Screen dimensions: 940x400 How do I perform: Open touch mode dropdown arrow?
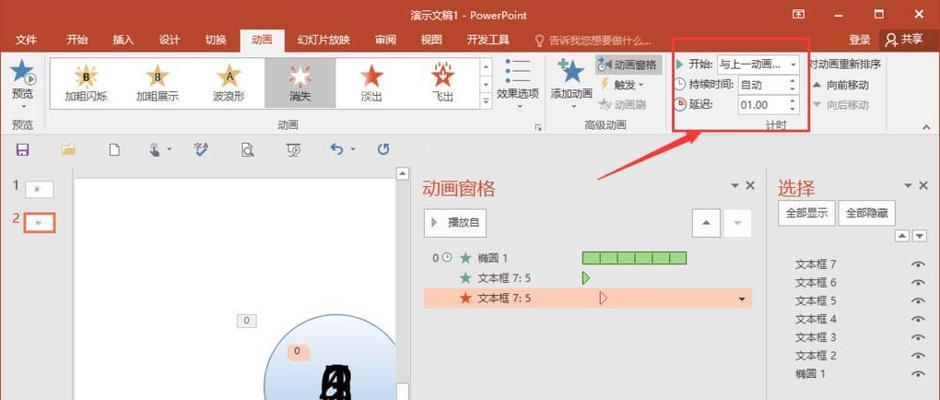tap(170, 150)
